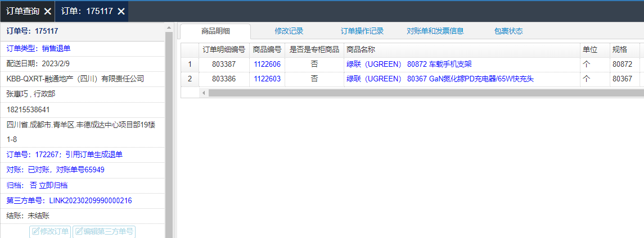Open product number 1122606 link

pos(267,65)
